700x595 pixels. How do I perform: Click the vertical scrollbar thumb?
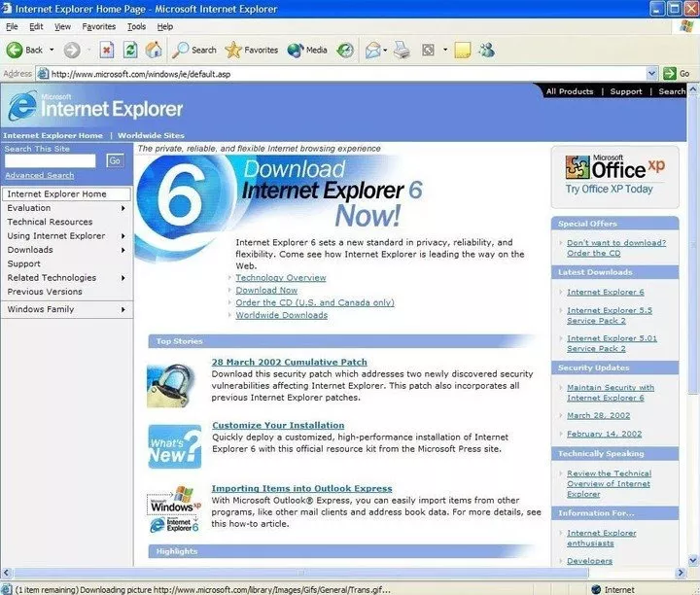coord(693,245)
